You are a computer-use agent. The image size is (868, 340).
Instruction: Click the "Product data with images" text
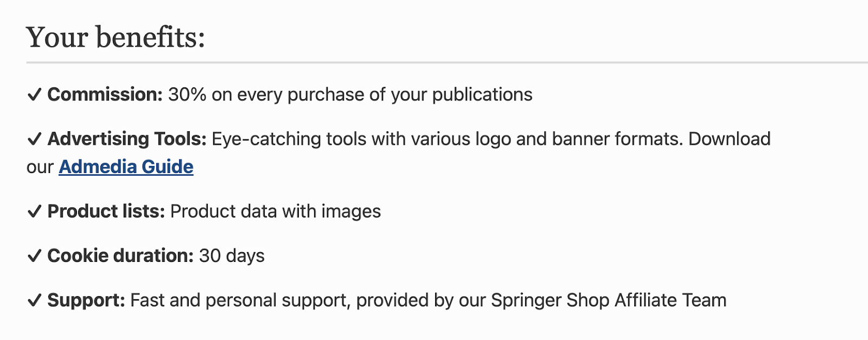(276, 211)
